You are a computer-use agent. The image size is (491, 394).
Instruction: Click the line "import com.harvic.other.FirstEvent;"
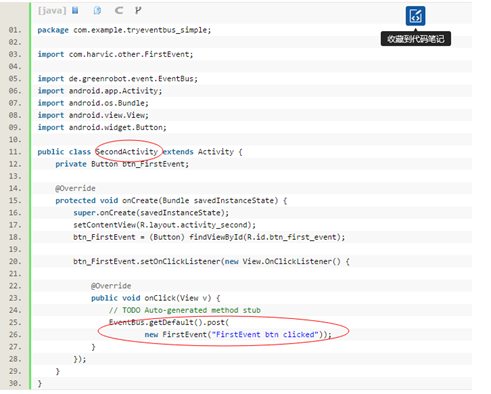(115, 54)
